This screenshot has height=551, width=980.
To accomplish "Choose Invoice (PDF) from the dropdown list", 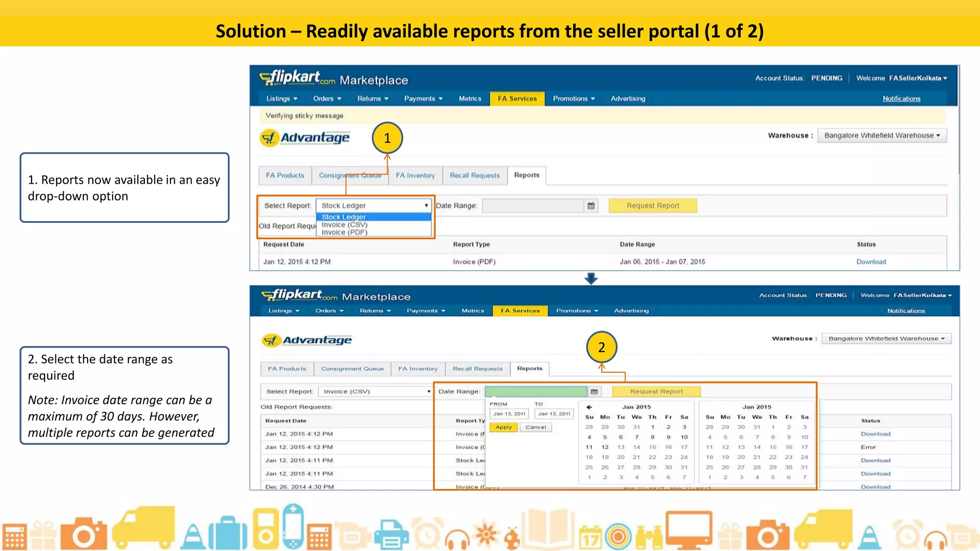I will coord(344,232).
